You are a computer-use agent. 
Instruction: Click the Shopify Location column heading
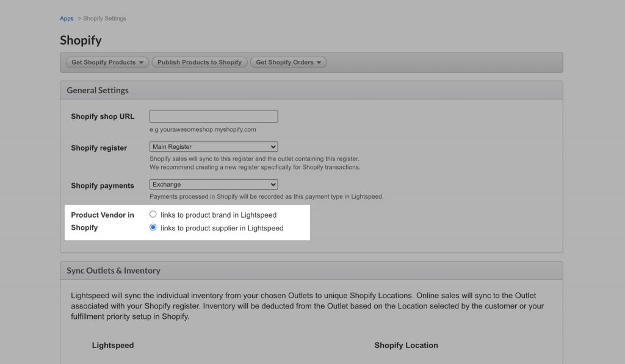click(406, 344)
